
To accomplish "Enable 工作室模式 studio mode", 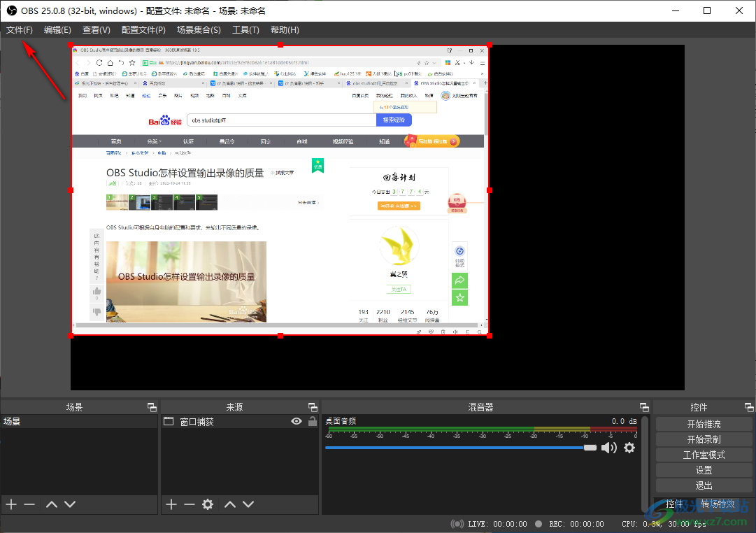I will pyautogui.click(x=704, y=455).
